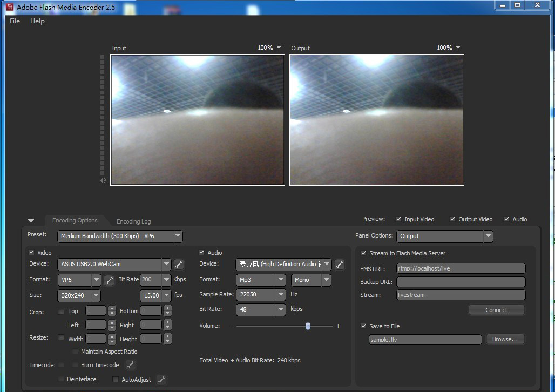Viewport: 555px width, 392px height.
Task: Click Adobe Flash Media Encoder title bar icon
Action: [x=9, y=7]
